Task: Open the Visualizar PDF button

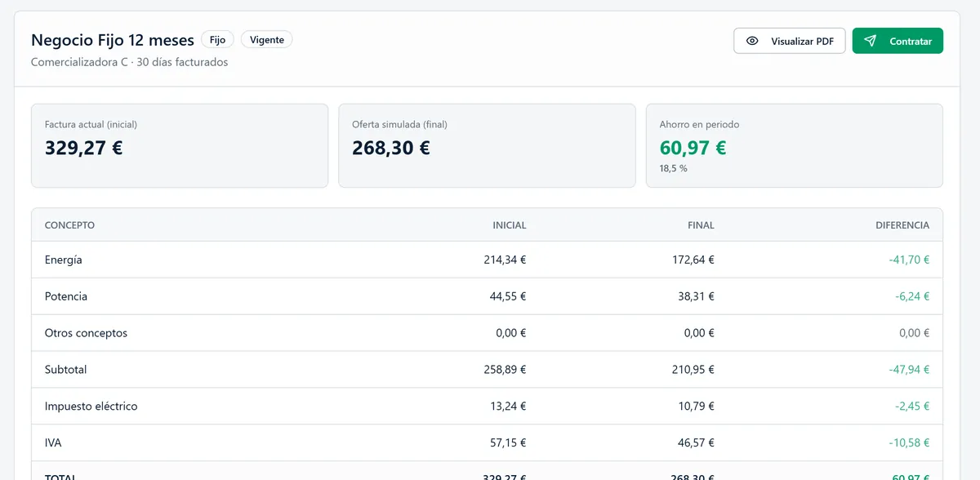Action: [x=790, y=41]
